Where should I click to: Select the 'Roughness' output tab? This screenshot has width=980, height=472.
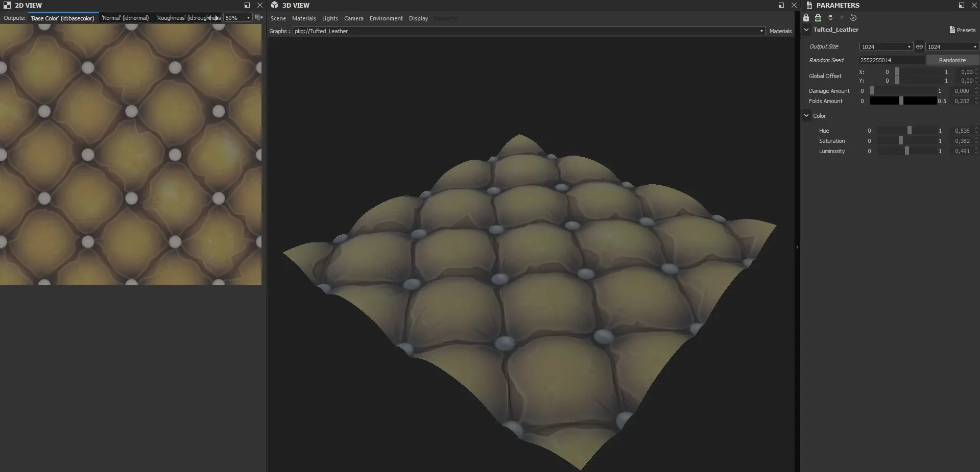pos(187,18)
